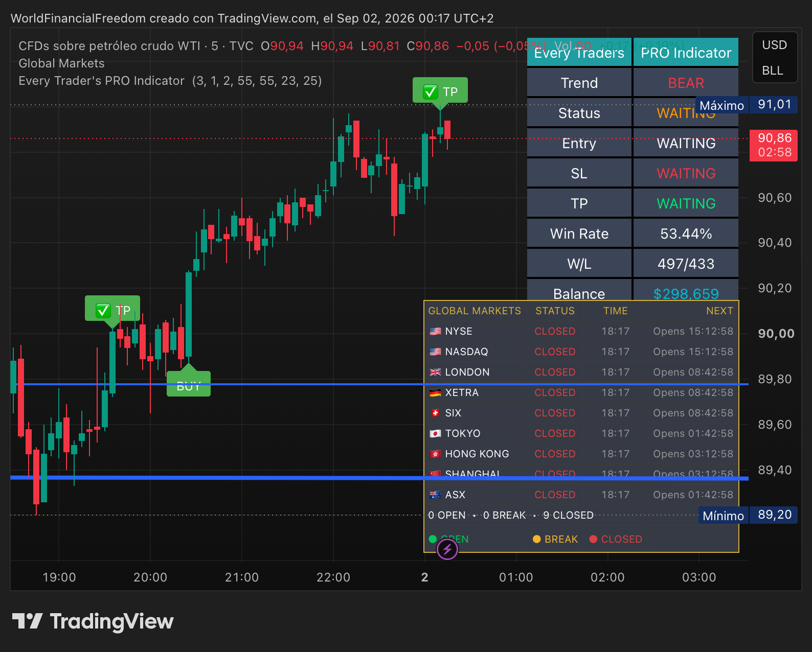812x652 pixels.
Task: Click the lower-left TP checkmark label
Action: click(112, 309)
